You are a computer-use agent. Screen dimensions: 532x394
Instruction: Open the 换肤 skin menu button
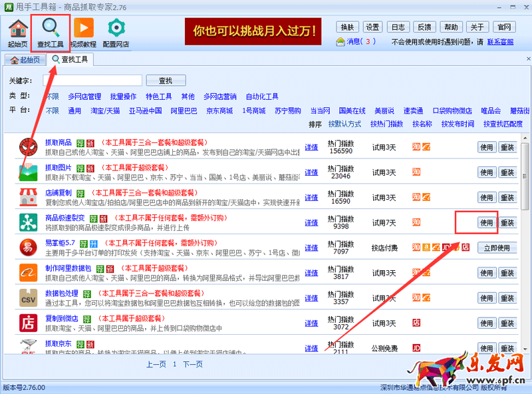pyautogui.click(x=348, y=27)
